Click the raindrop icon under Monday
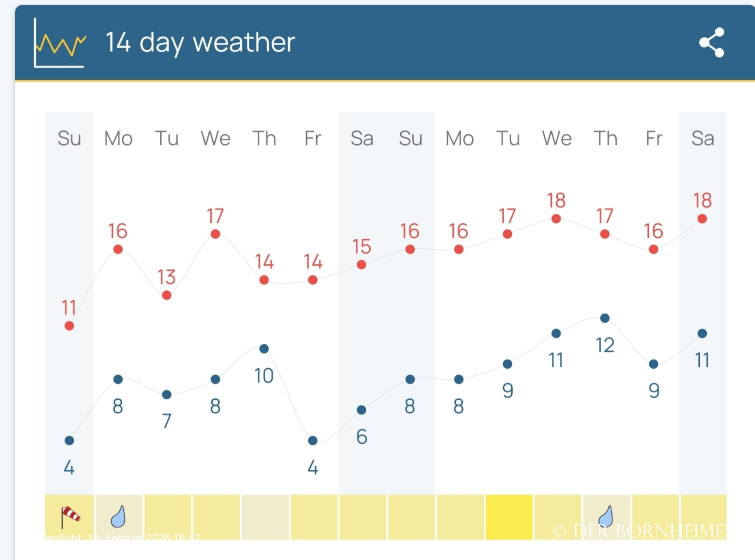The height and width of the screenshot is (560, 755). click(118, 516)
